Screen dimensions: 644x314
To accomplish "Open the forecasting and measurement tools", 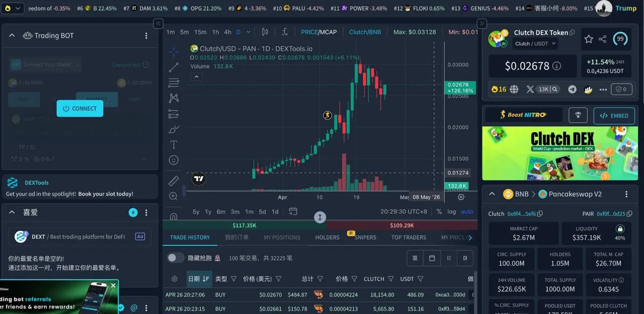I will pos(174,114).
